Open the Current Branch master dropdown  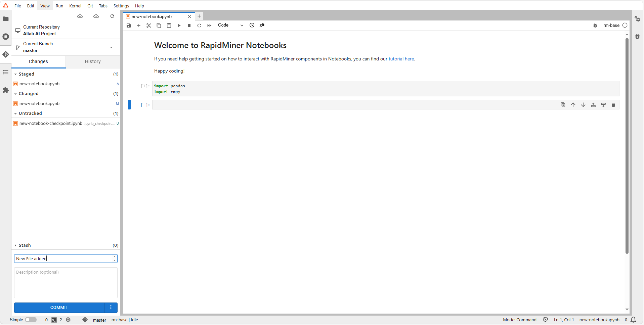(66, 47)
